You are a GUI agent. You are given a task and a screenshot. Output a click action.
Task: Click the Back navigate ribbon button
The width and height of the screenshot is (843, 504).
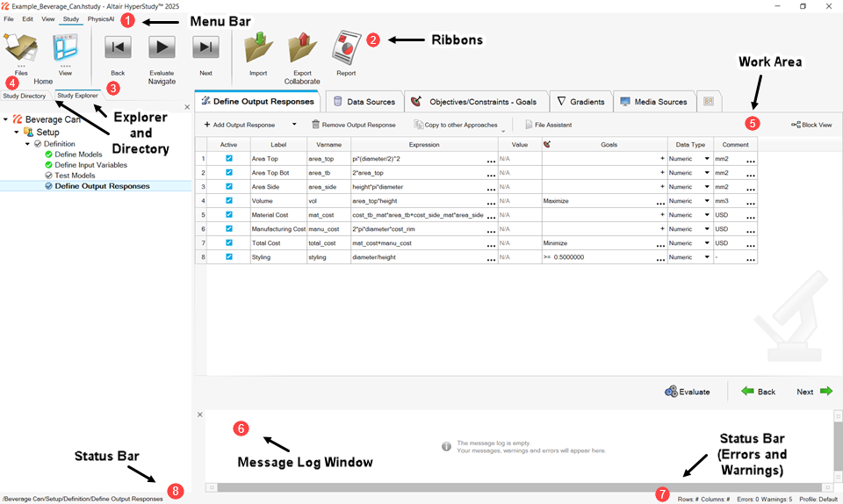click(x=118, y=47)
